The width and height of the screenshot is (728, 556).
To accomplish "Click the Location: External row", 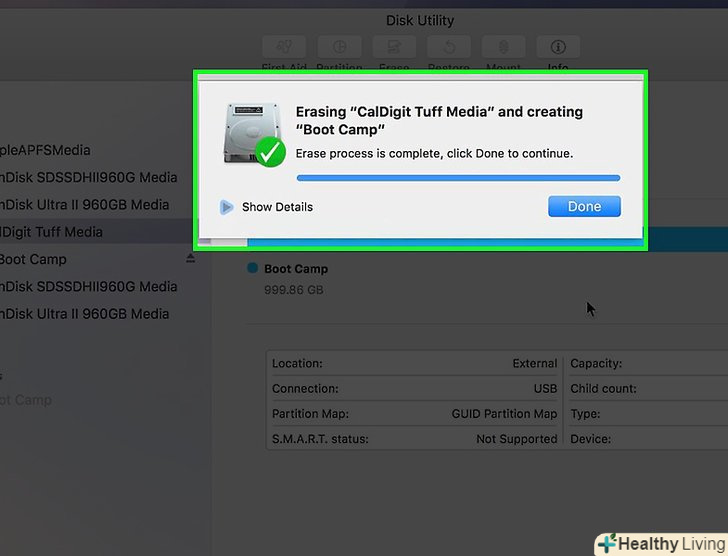I will coord(415,363).
